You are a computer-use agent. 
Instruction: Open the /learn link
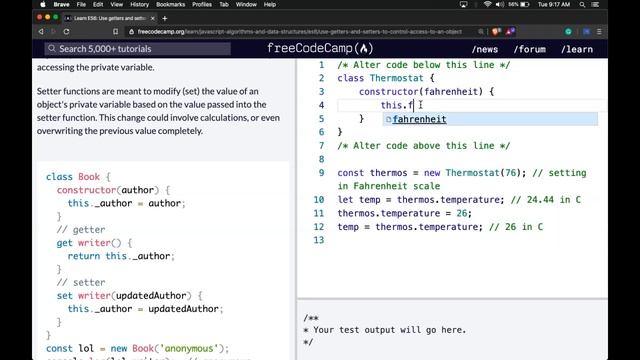click(577, 49)
